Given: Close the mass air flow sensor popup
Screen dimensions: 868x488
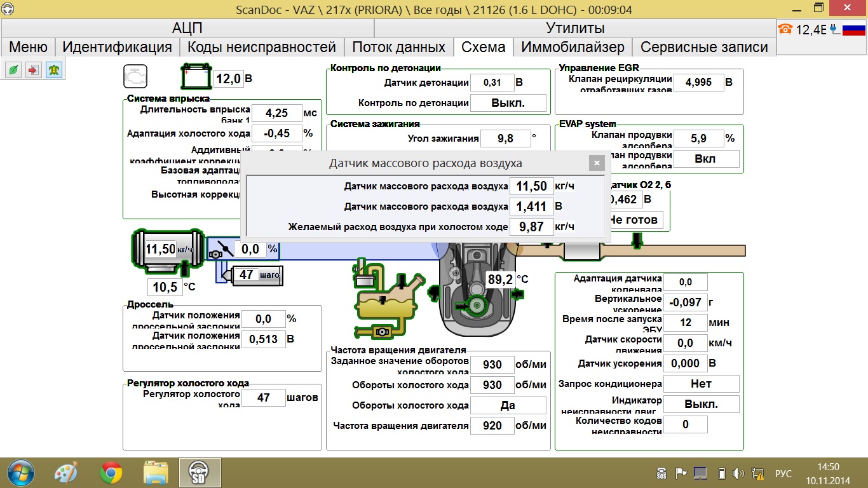Looking at the screenshot, I should (x=596, y=163).
